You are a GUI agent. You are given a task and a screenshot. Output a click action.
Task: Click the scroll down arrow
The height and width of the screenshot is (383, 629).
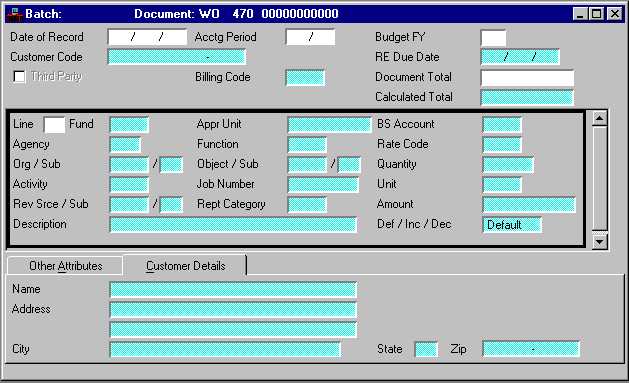point(600,242)
